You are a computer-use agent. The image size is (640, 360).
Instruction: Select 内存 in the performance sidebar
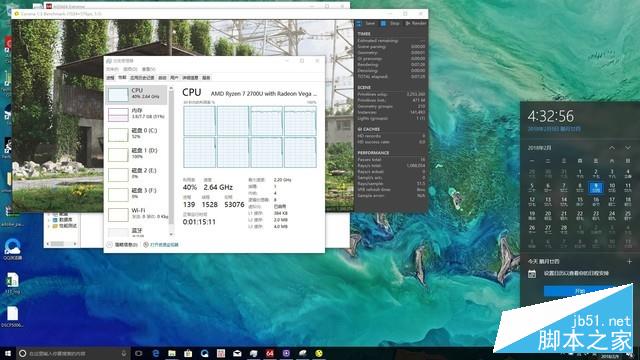[x=137, y=114]
